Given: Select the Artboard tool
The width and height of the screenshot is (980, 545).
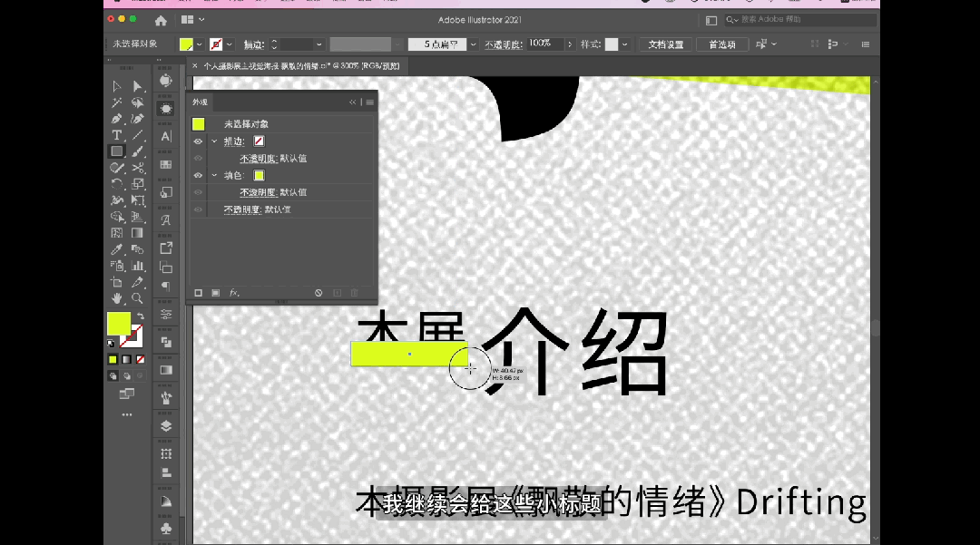Looking at the screenshot, I should click(117, 282).
